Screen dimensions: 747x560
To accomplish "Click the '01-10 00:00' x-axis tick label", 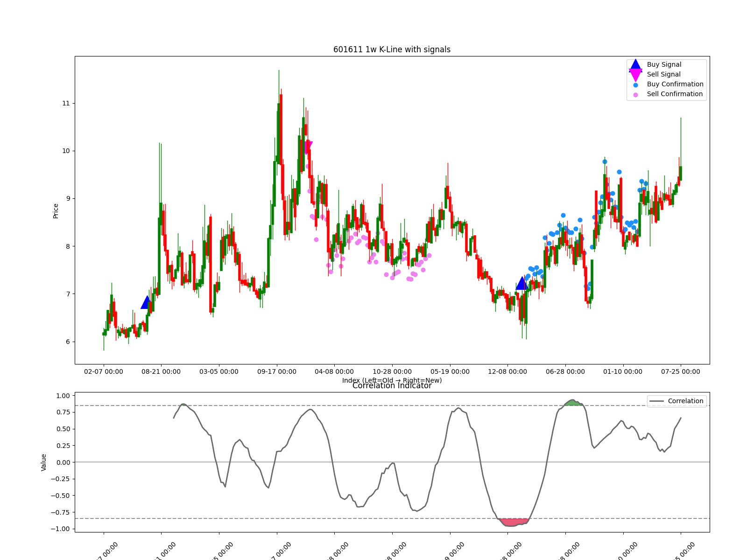I will [623, 371].
